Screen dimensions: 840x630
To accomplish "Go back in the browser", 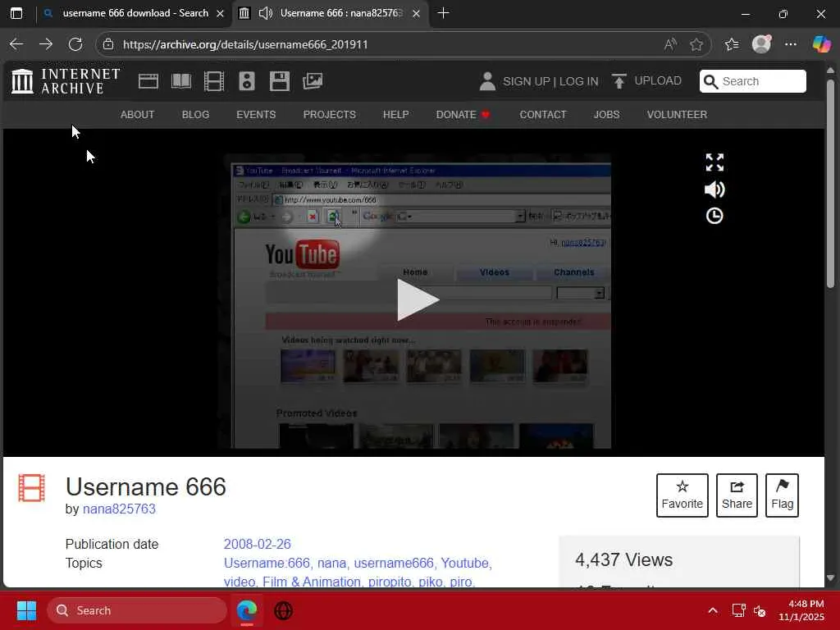I will coord(16,44).
